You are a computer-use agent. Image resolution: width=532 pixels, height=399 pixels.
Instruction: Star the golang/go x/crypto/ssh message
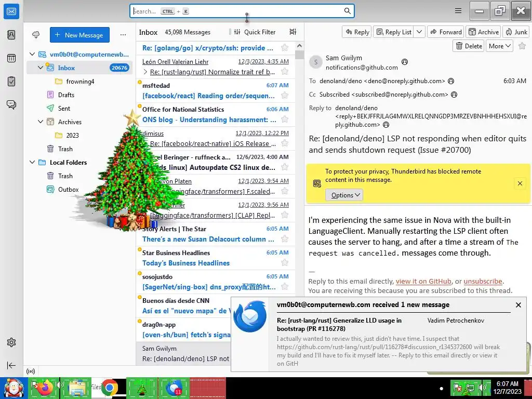point(285,47)
